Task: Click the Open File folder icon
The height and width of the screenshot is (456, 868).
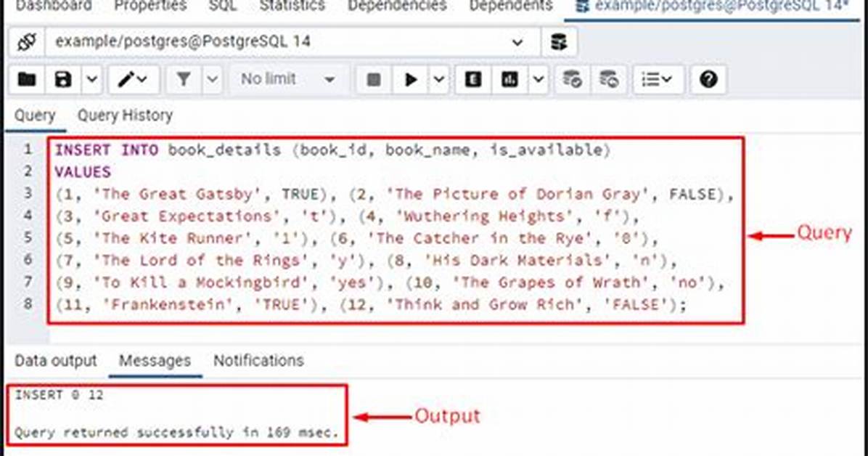Action: pos(27,80)
